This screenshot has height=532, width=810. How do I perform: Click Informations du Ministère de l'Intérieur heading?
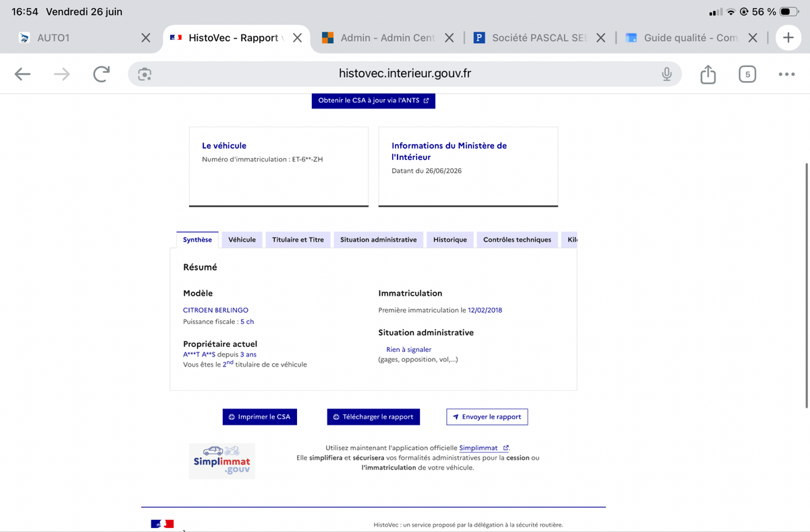(449, 151)
